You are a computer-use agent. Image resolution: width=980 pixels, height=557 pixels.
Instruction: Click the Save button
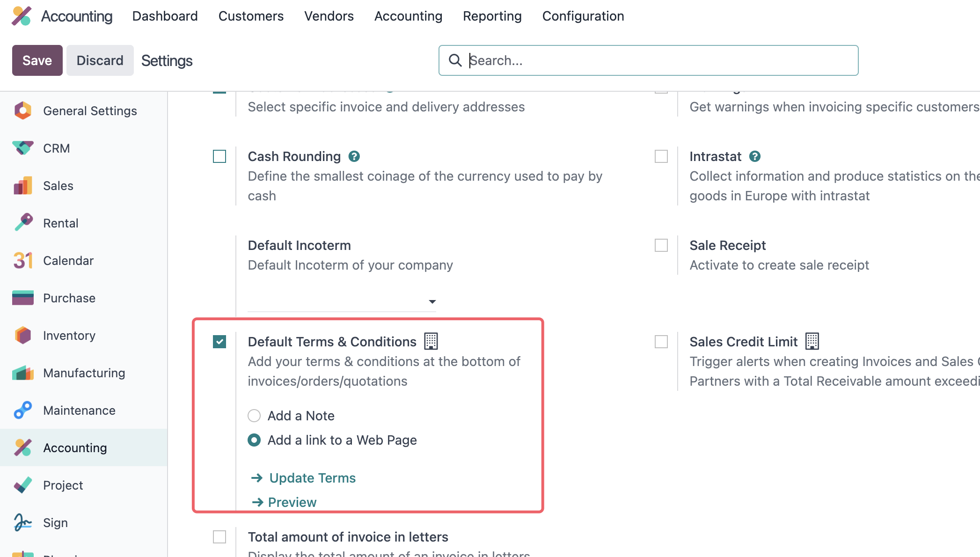(x=37, y=60)
